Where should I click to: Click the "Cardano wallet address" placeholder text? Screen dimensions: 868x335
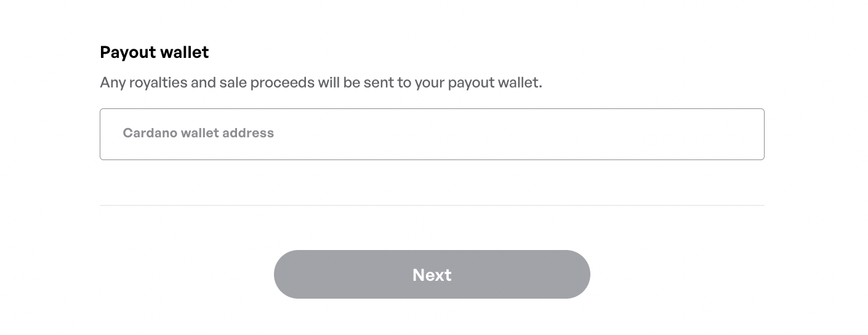(x=198, y=133)
